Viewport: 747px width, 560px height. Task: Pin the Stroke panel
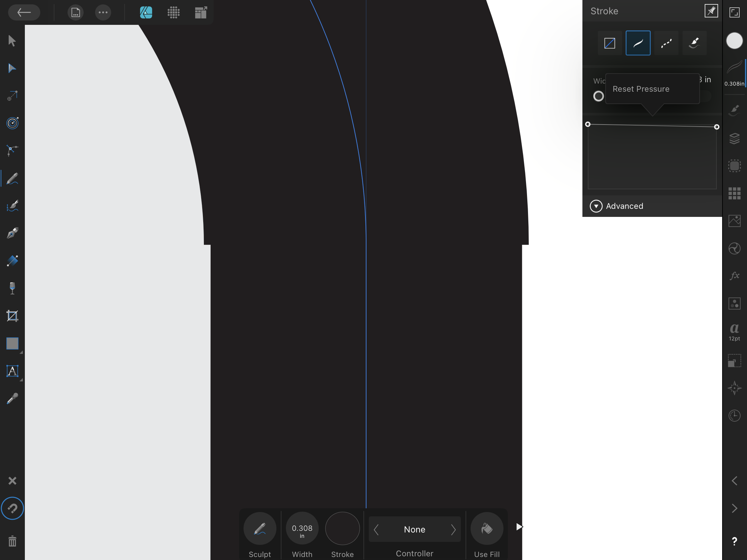tap(711, 11)
